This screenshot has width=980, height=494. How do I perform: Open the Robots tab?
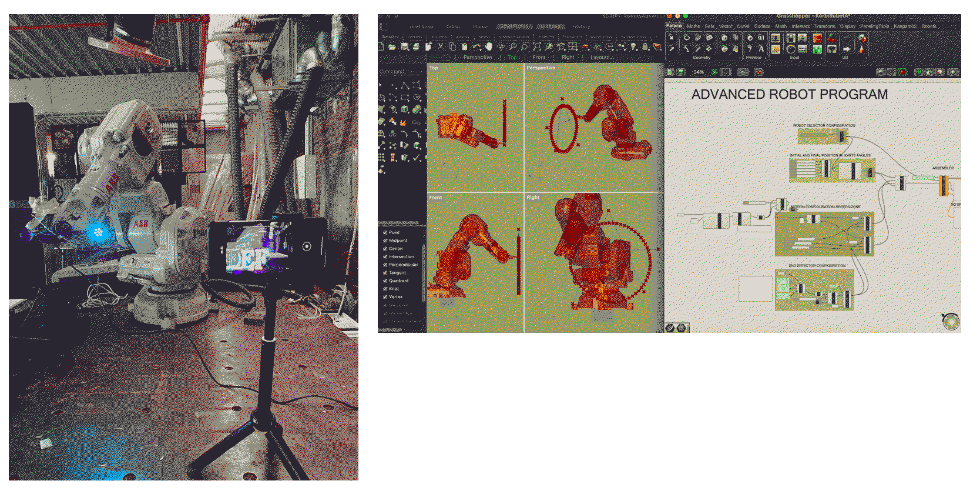[x=929, y=26]
